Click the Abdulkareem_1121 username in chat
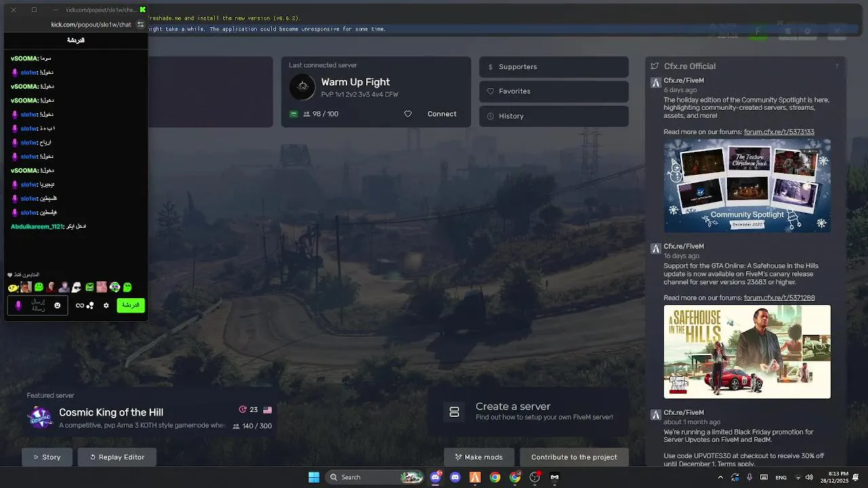 (37, 226)
